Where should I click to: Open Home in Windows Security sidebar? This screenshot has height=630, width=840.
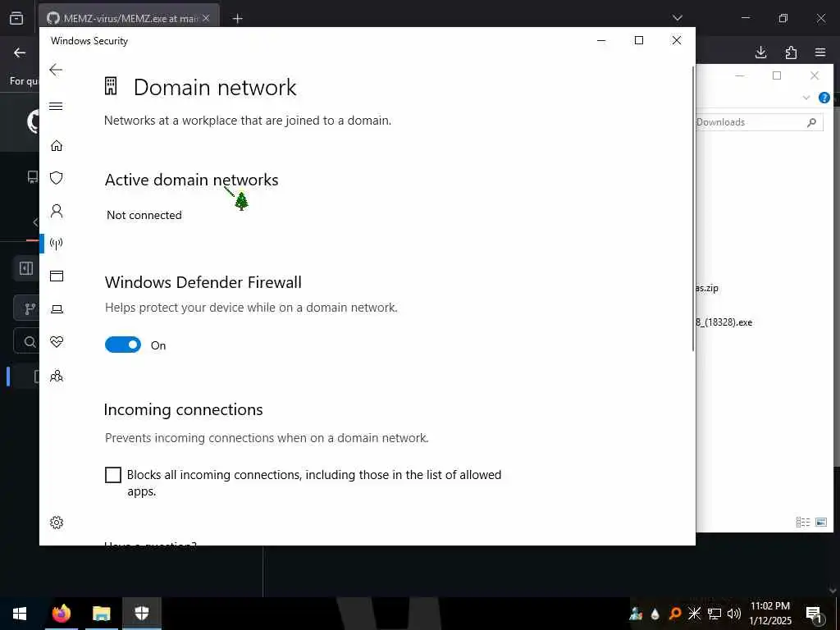click(57, 146)
